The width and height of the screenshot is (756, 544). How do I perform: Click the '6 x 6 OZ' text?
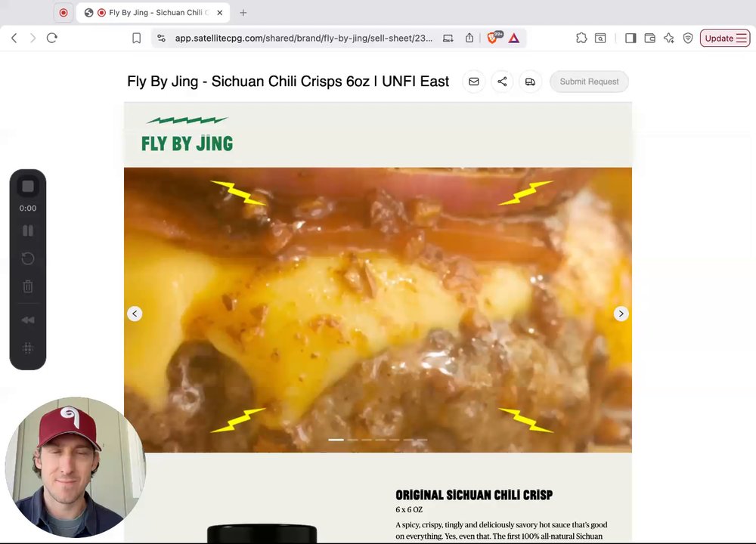pyautogui.click(x=409, y=510)
